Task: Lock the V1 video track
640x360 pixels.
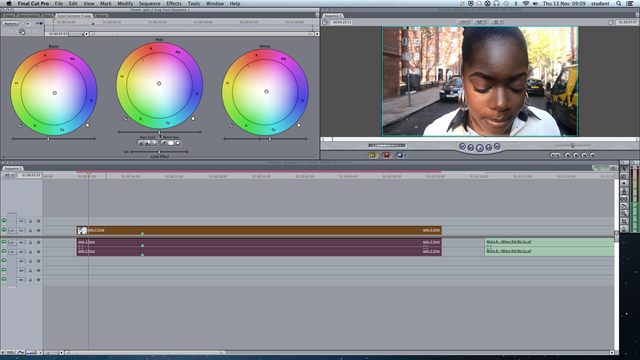Action: click(x=30, y=231)
